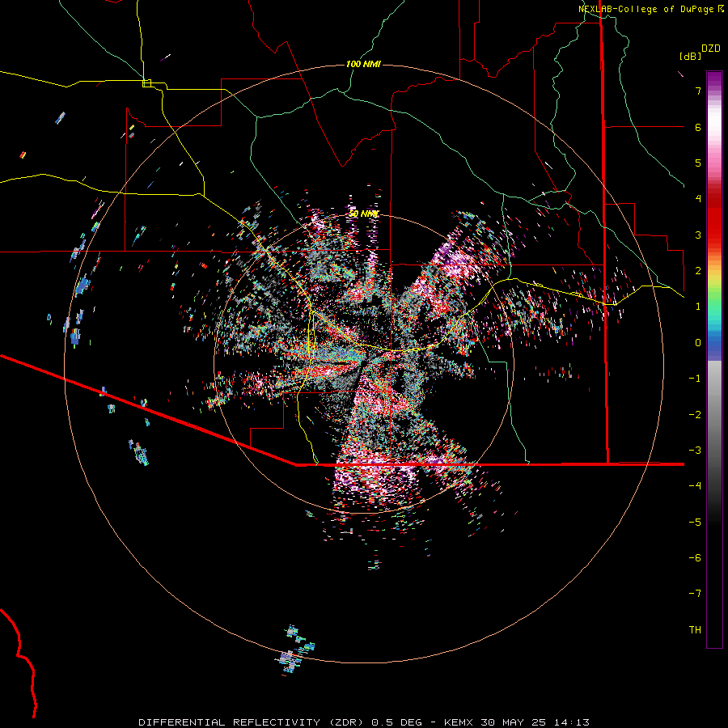The width and height of the screenshot is (728, 728).
Task: Click the scale value 7 label
Action: point(698,91)
